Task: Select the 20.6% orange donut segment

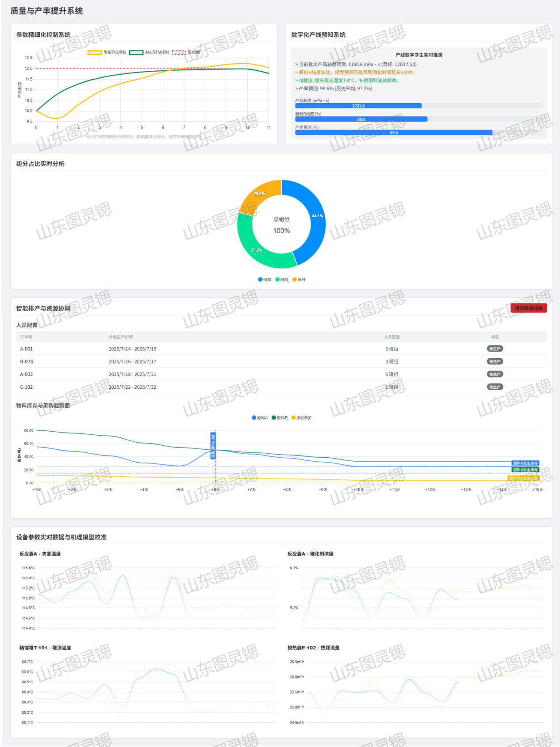Action: tap(260, 194)
